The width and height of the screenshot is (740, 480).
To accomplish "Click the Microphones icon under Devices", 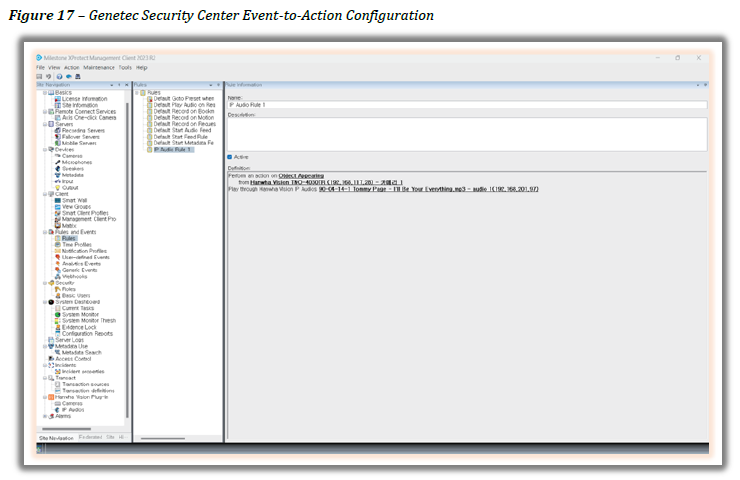I will 58,162.
